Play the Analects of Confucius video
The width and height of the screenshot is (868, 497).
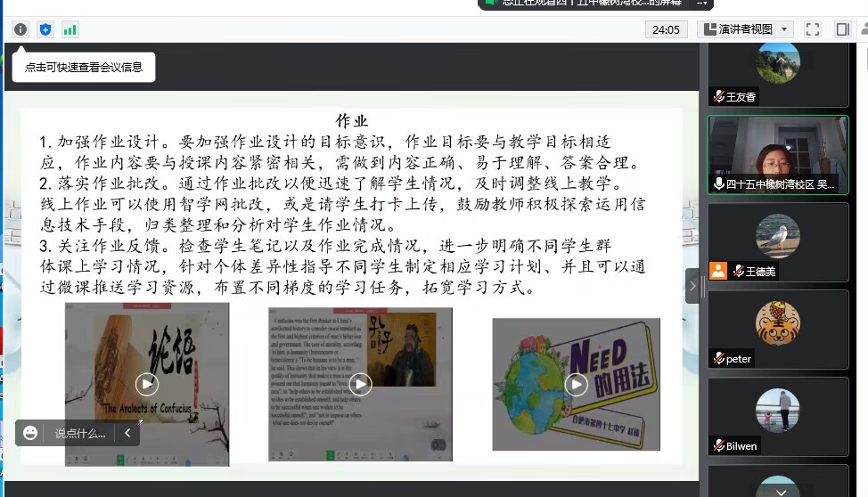(146, 384)
